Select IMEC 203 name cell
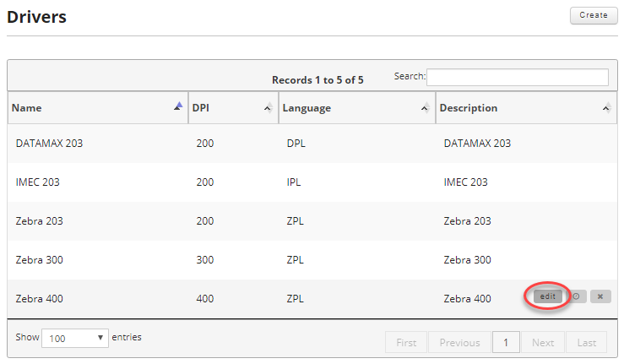The height and width of the screenshot is (364, 624). click(x=37, y=182)
